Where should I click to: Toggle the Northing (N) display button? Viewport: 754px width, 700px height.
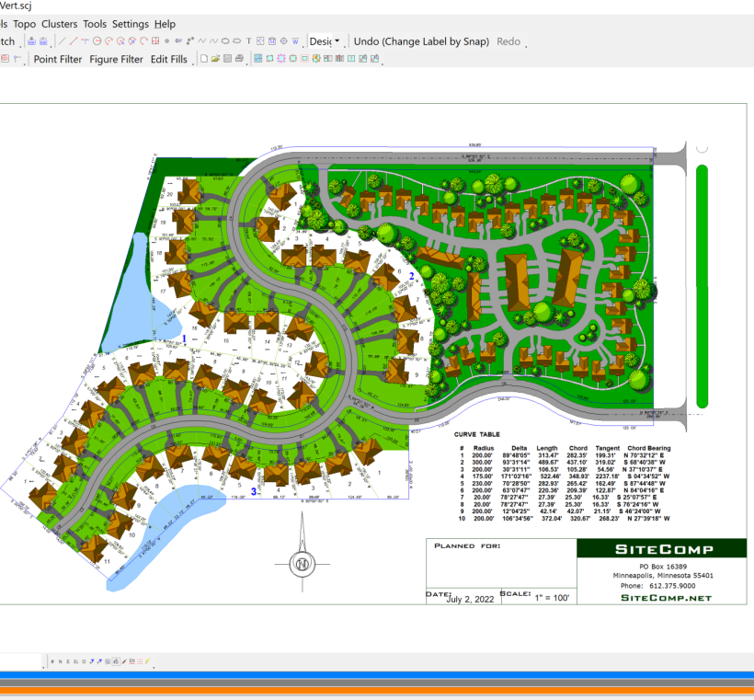point(62,661)
